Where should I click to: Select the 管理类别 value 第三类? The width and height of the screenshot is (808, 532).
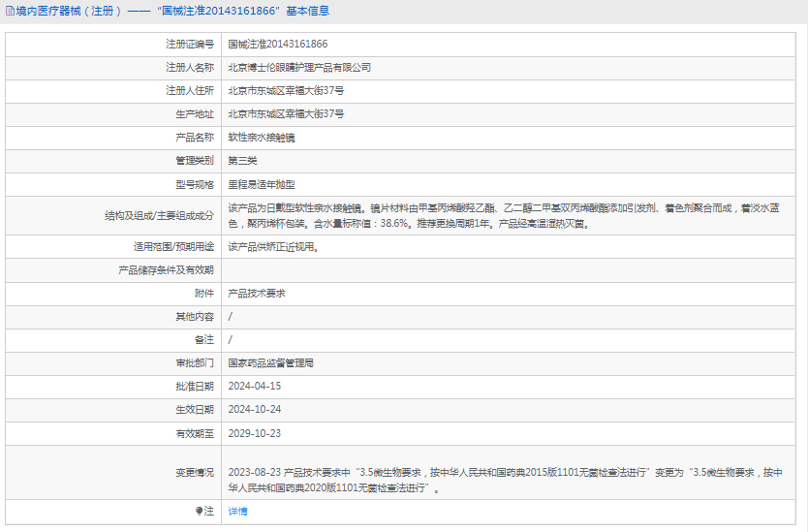pos(242,161)
